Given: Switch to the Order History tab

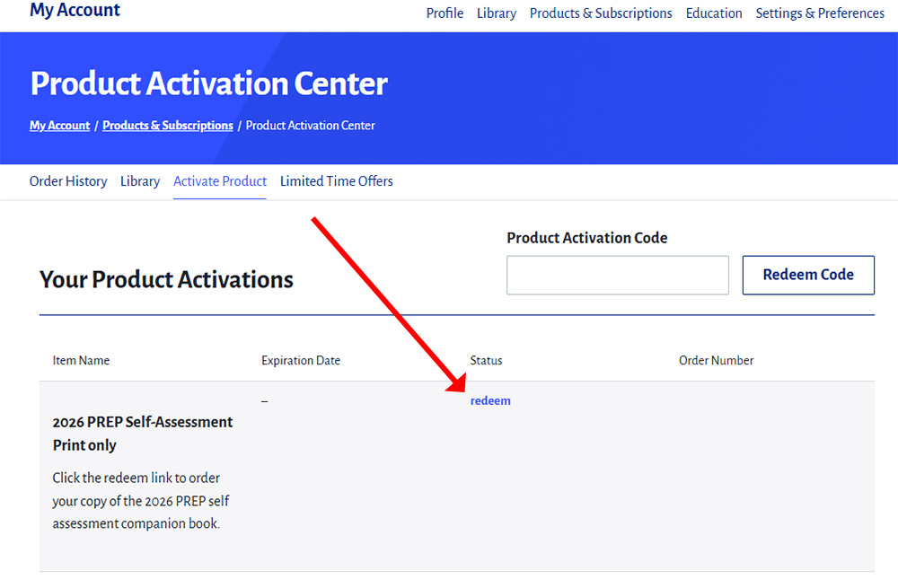Looking at the screenshot, I should (x=68, y=181).
